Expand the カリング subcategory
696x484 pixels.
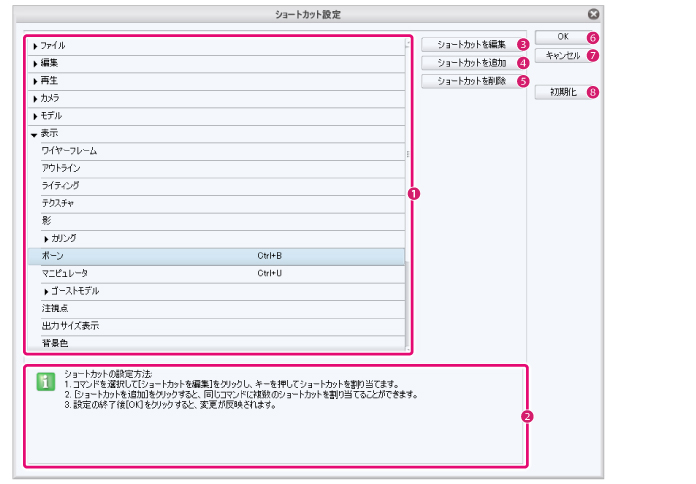[x=46, y=239]
